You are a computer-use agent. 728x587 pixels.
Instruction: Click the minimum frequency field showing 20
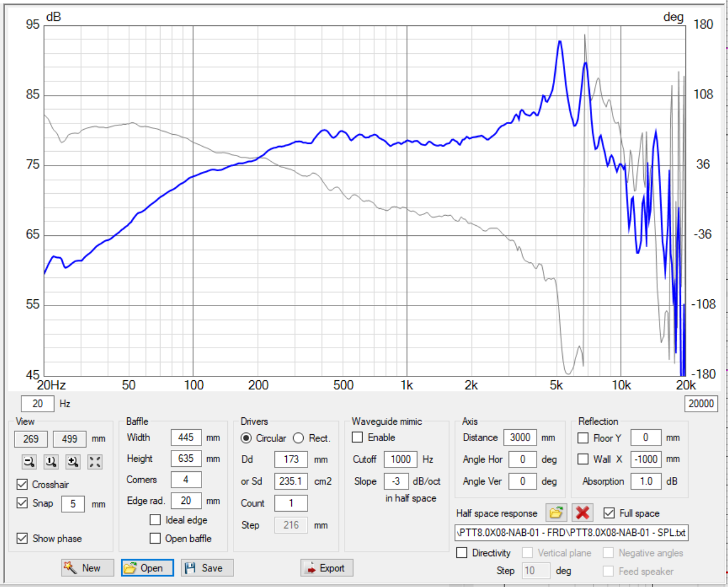(x=38, y=403)
